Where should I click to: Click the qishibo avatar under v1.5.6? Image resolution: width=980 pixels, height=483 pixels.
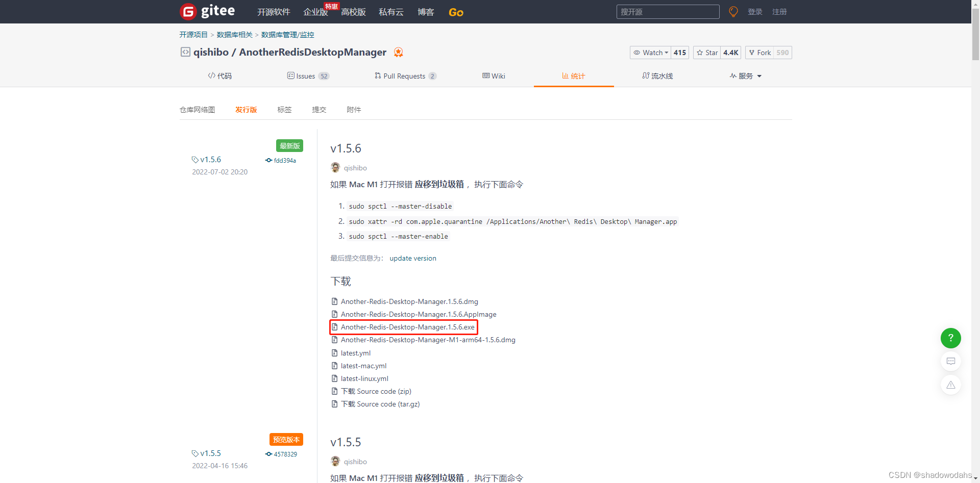coord(335,167)
